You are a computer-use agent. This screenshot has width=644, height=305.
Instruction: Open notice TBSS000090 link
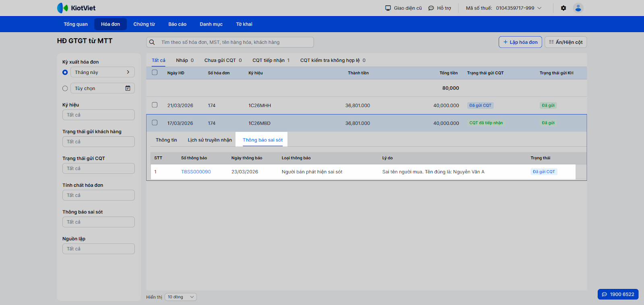point(196,172)
